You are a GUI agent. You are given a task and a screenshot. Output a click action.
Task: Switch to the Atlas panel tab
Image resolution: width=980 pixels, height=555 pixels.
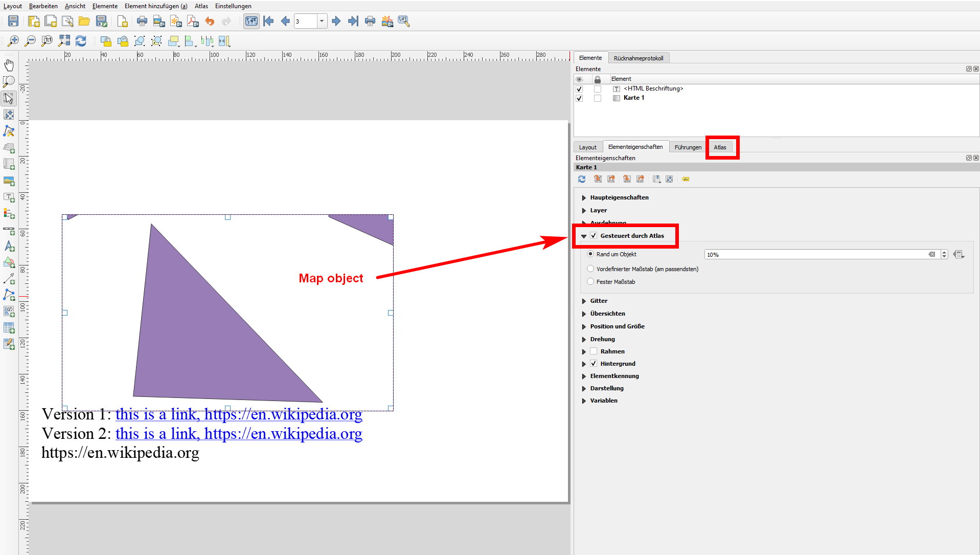click(720, 147)
